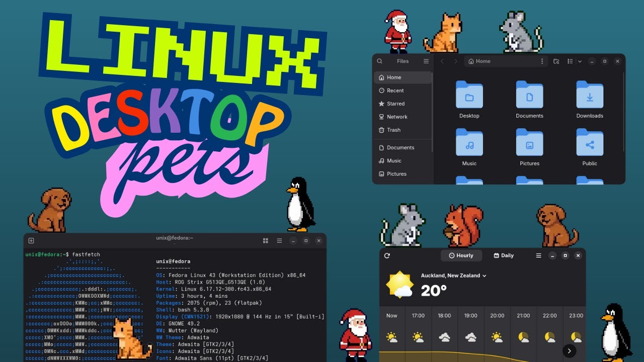Select the Downloads folder icon
The width and height of the screenshot is (644, 362).
point(590,95)
